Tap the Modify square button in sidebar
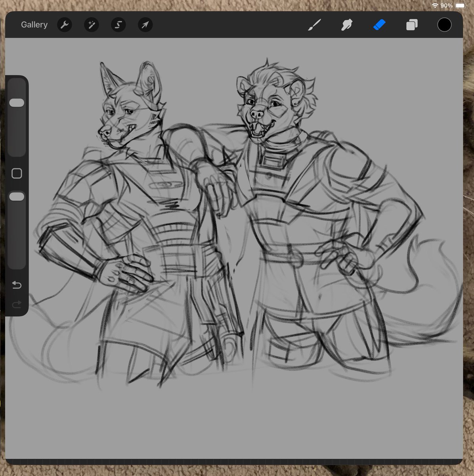The width and height of the screenshot is (474, 476). click(17, 173)
